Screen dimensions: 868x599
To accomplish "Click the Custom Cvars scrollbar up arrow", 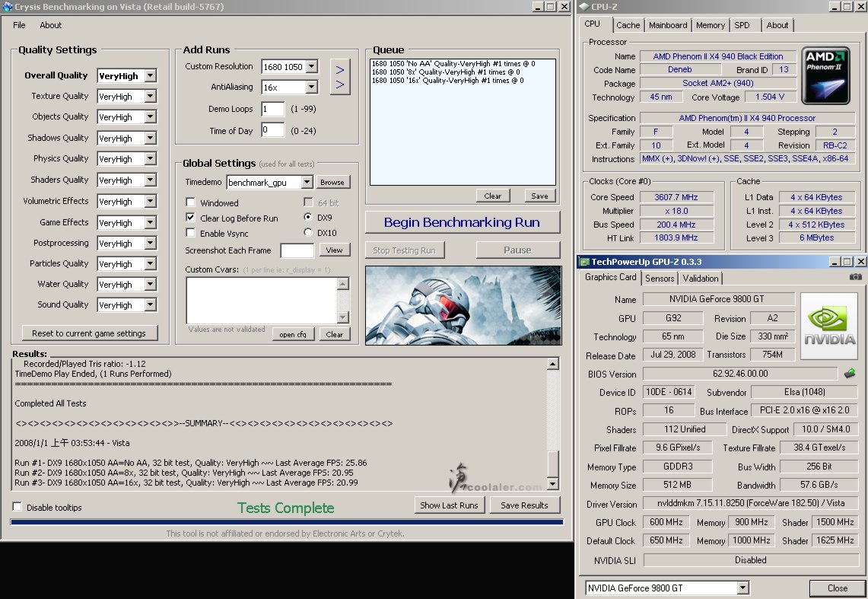I will [x=343, y=283].
